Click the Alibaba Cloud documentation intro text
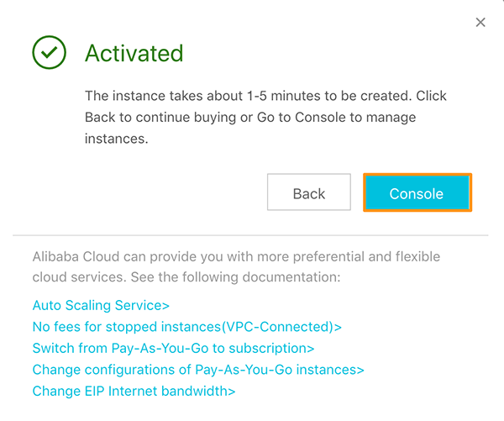 (236, 266)
